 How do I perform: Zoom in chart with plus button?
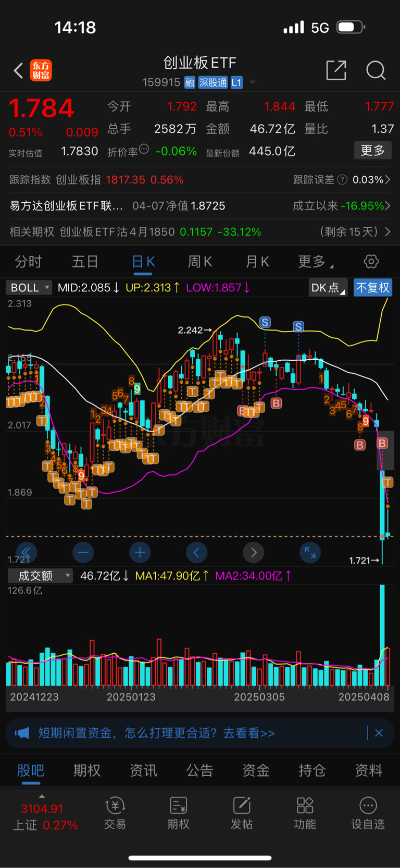pyautogui.click(x=140, y=553)
